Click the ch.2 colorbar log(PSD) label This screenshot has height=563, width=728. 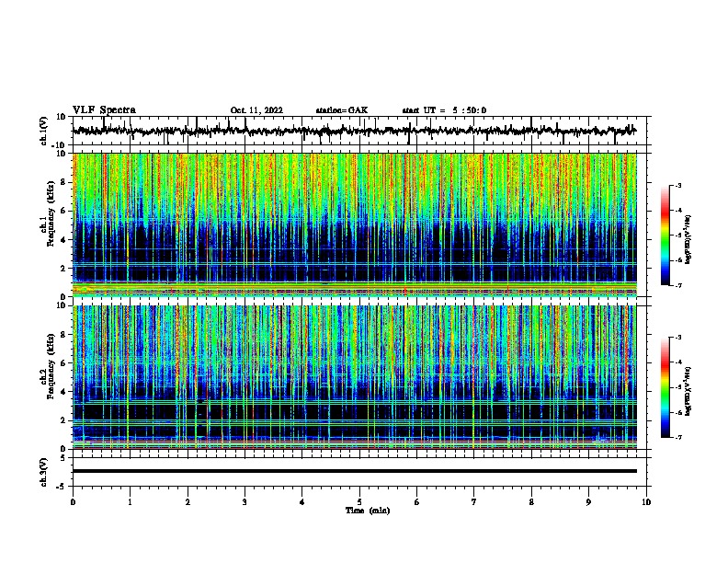688,391
